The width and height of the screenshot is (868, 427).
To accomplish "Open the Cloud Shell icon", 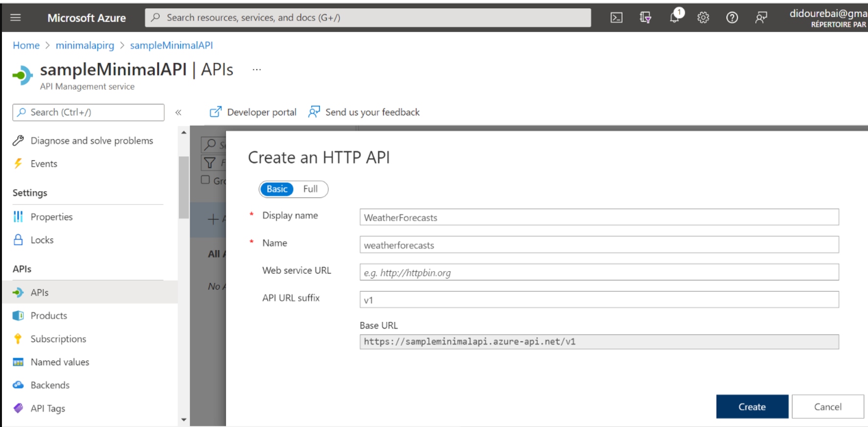I will [616, 18].
